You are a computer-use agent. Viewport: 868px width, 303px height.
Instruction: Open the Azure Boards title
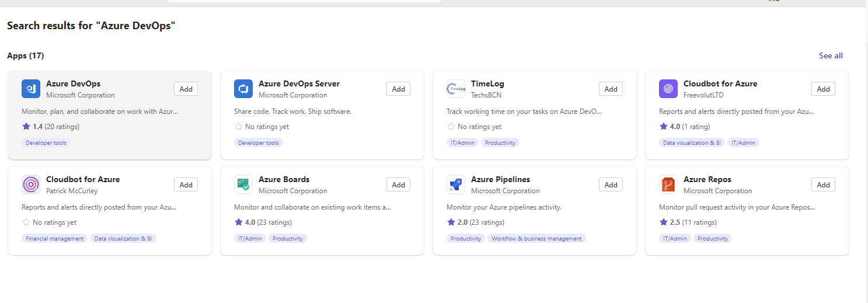coord(284,179)
